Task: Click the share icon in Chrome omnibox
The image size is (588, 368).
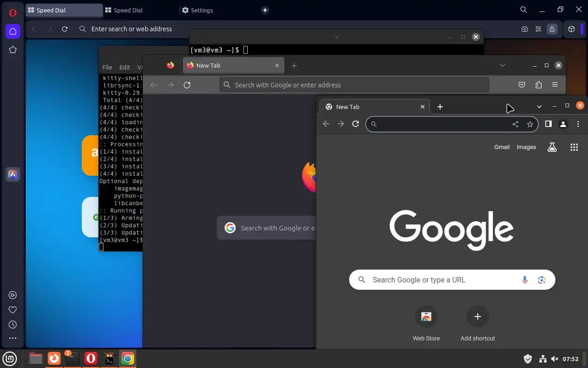Action: tap(515, 124)
